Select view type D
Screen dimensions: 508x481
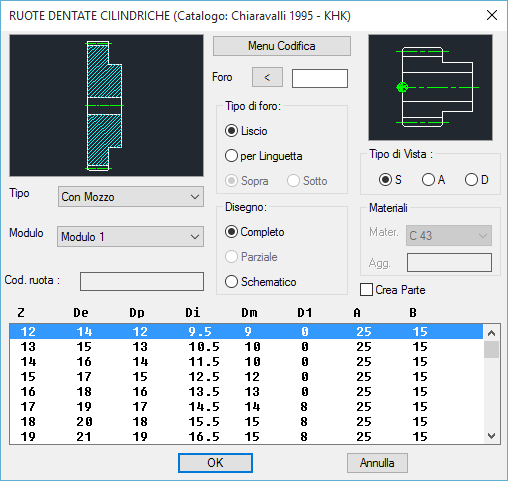point(477,180)
